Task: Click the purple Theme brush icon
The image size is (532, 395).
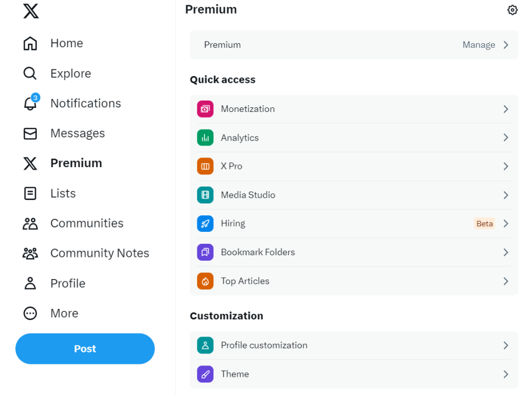Action: click(x=205, y=374)
